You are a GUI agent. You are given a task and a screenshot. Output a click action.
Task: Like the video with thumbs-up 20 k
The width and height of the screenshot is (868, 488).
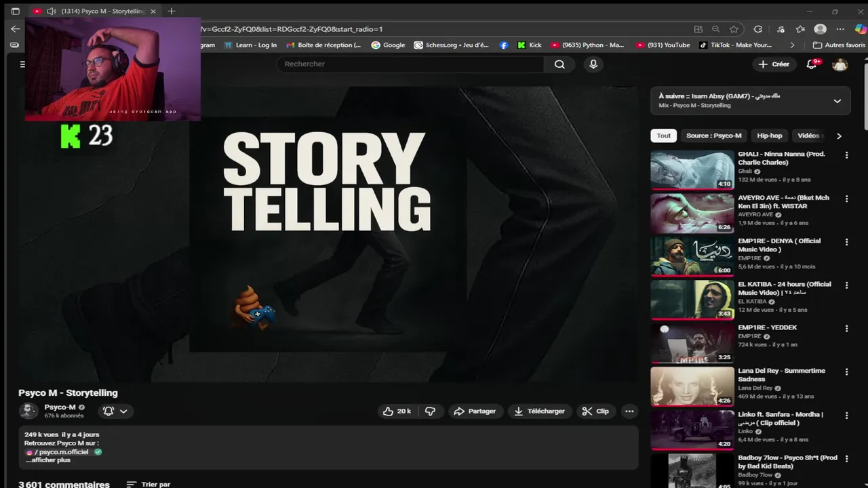click(x=397, y=411)
